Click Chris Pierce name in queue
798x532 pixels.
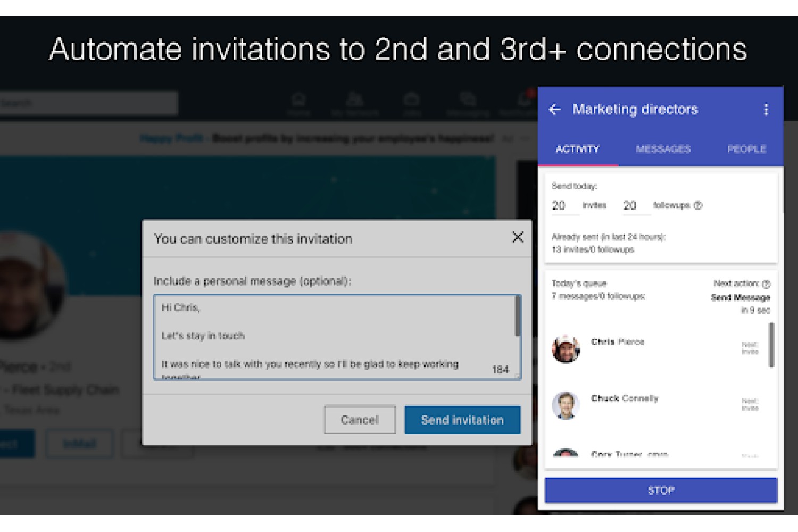(x=618, y=342)
